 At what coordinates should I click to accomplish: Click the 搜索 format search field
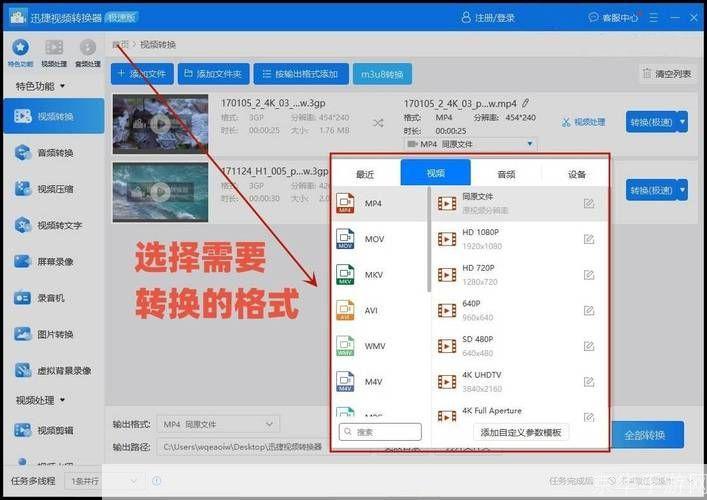tap(380, 432)
